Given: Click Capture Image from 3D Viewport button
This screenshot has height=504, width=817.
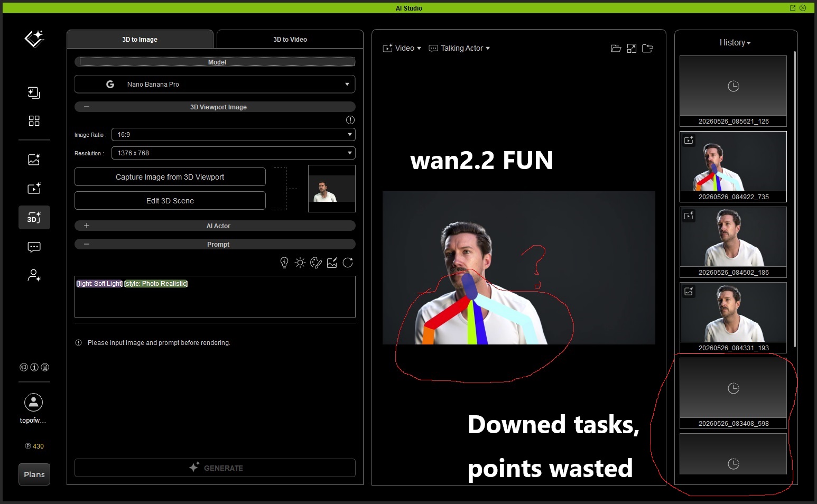Looking at the screenshot, I should pyautogui.click(x=170, y=177).
